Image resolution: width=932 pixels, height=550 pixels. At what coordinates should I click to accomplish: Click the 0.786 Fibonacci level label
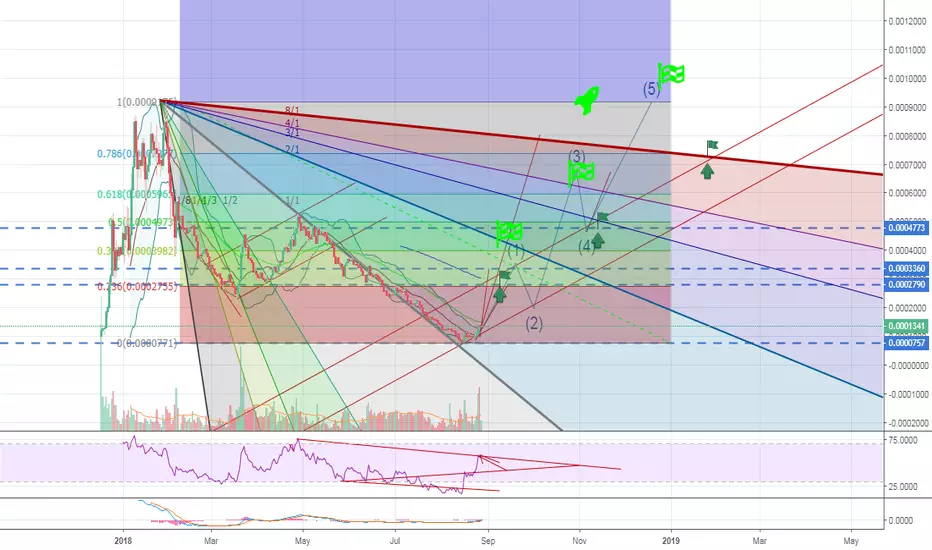pos(137,154)
